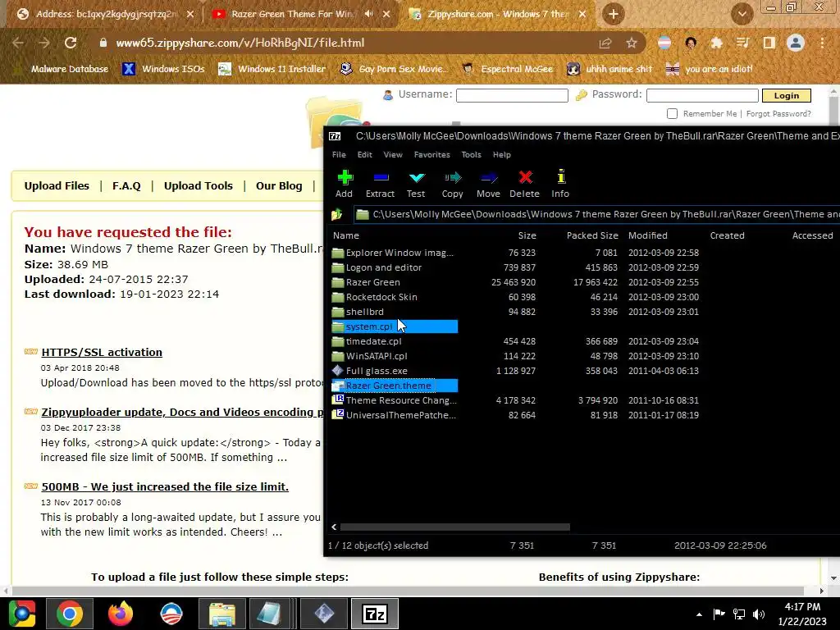
Task: Open the Windows ISOs bookmark
Action: (x=163, y=69)
